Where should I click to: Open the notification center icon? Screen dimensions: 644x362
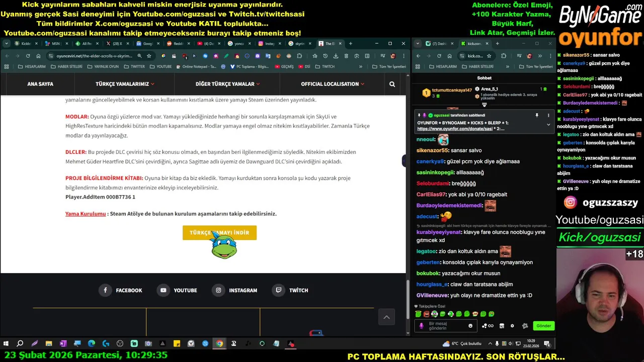[x=547, y=344]
